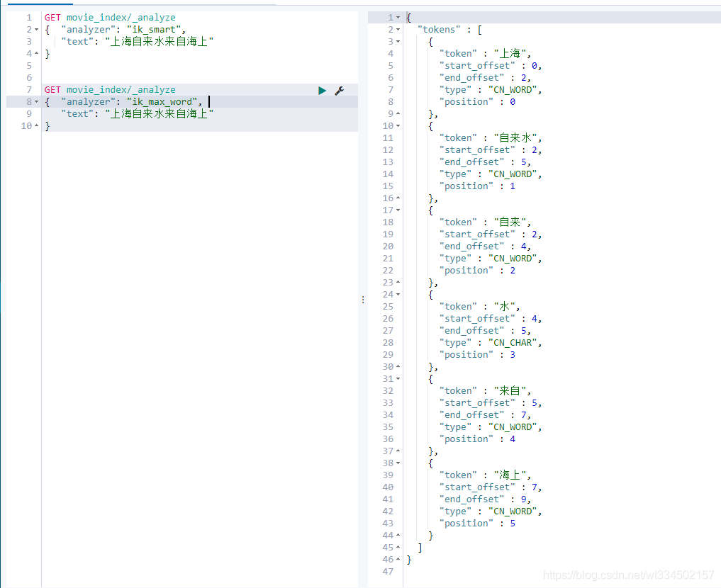Click the "CN_CHAR" type value
721x588 pixels.
(x=513, y=343)
